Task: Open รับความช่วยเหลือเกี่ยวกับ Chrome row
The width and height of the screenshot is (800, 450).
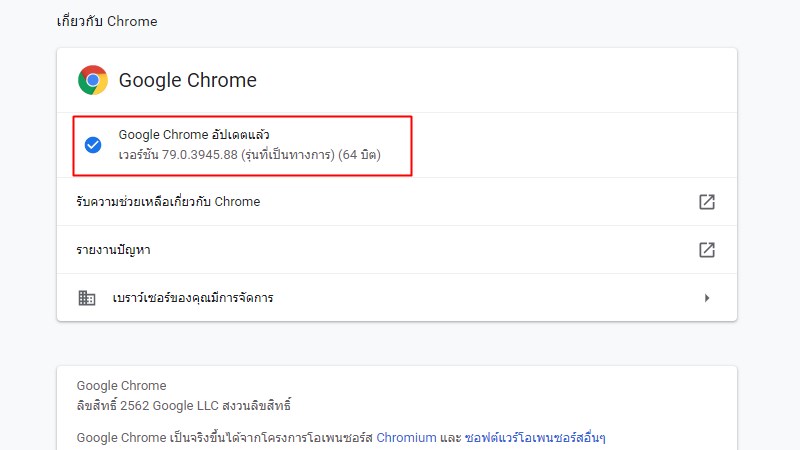Action: pos(397,202)
